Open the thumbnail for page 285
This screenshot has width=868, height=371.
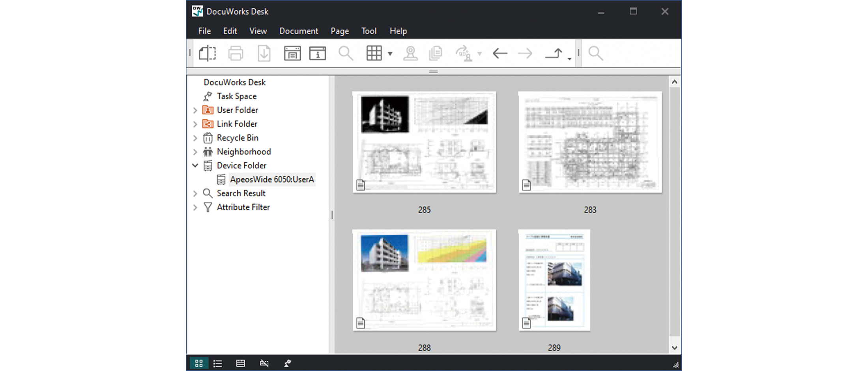424,142
